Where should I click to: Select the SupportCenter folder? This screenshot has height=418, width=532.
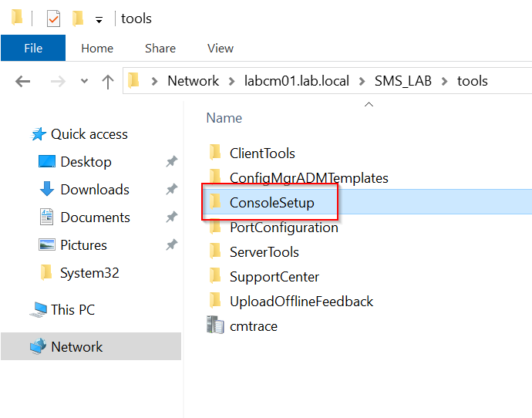pyautogui.click(x=274, y=277)
